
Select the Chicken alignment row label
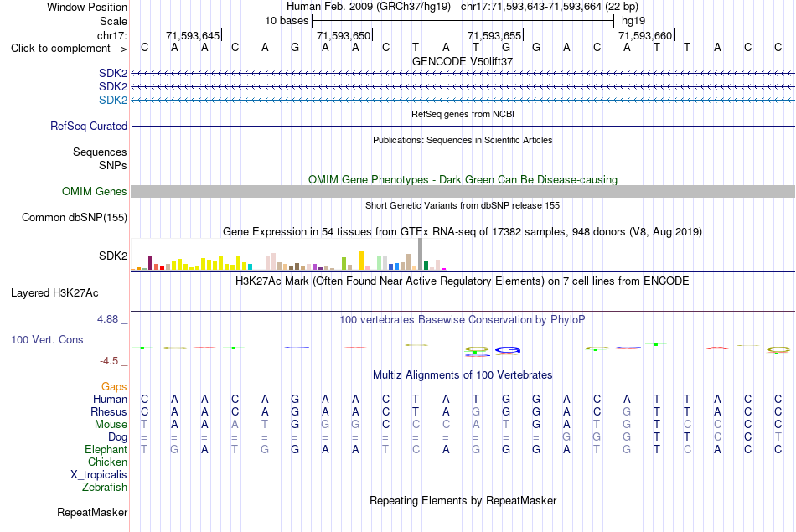(107, 462)
